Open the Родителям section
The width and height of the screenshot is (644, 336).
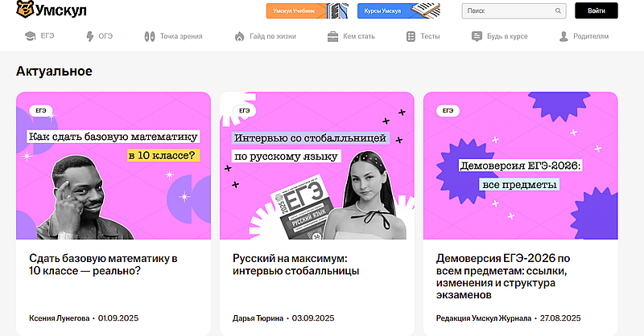[x=591, y=36]
